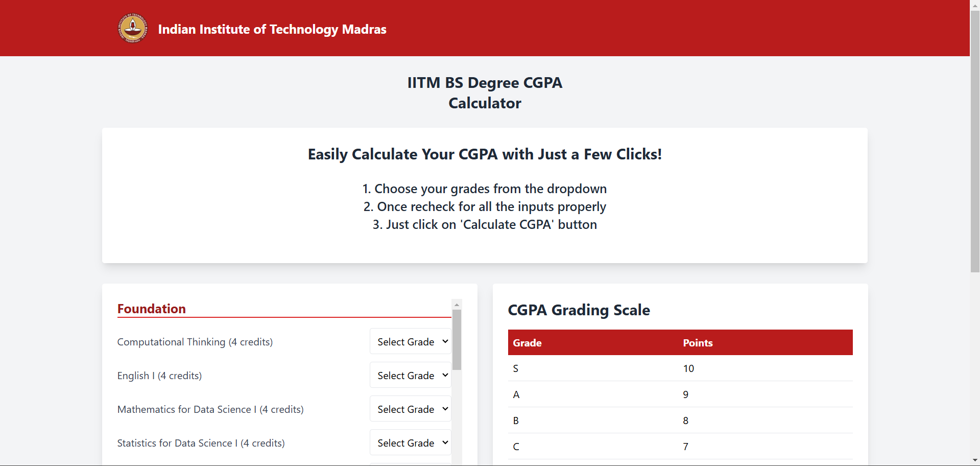Click the Foundation section heading
The image size is (980, 466).
coord(152,309)
